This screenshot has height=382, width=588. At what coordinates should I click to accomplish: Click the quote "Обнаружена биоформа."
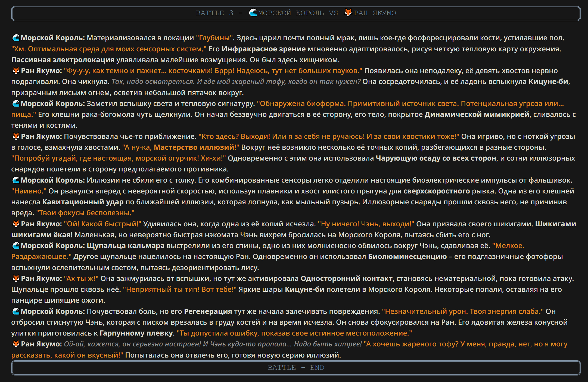pos(301,104)
